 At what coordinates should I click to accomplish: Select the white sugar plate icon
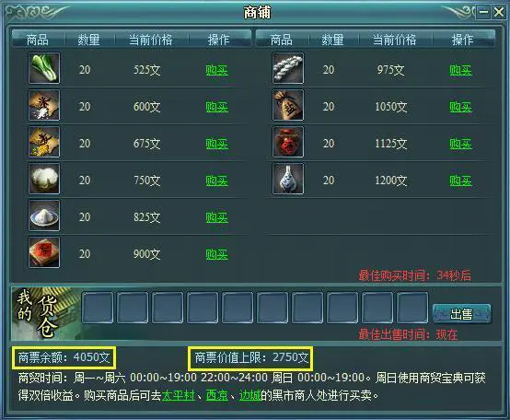pos(44,216)
